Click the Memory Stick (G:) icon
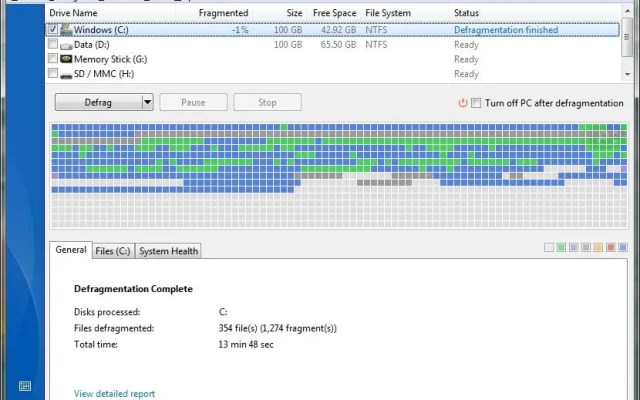This screenshot has height=400, width=640. click(x=66, y=59)
